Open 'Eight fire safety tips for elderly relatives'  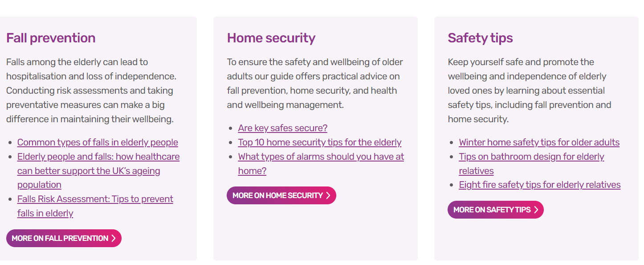pyautogui.click(x=539, y=185)
